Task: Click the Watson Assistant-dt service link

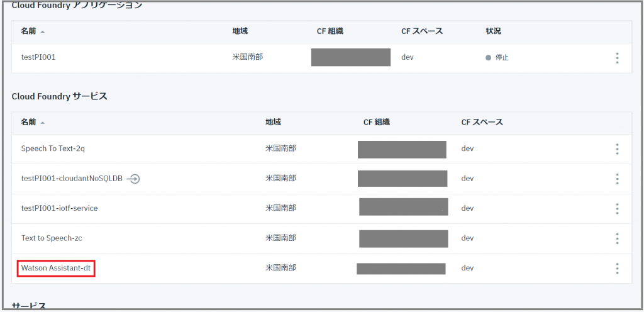Action: (57, 269)
